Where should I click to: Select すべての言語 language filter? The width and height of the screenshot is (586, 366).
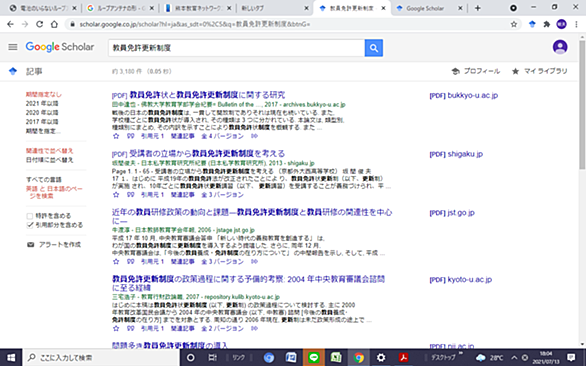[x=44, y=179]
